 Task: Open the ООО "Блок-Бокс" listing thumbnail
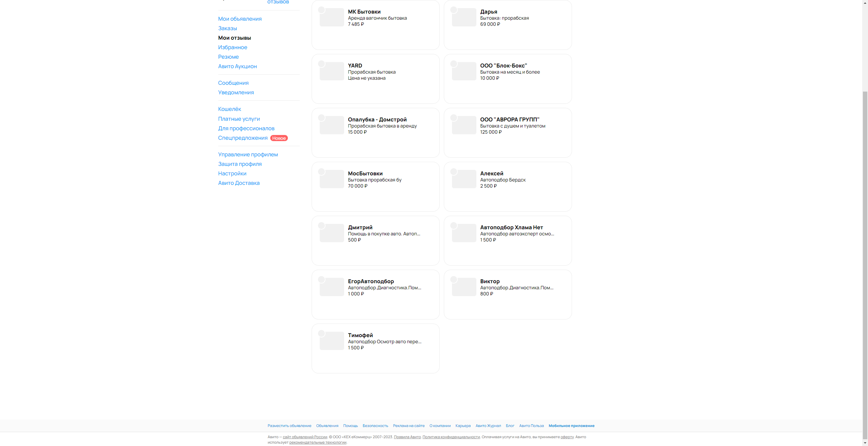click(464, 71)
